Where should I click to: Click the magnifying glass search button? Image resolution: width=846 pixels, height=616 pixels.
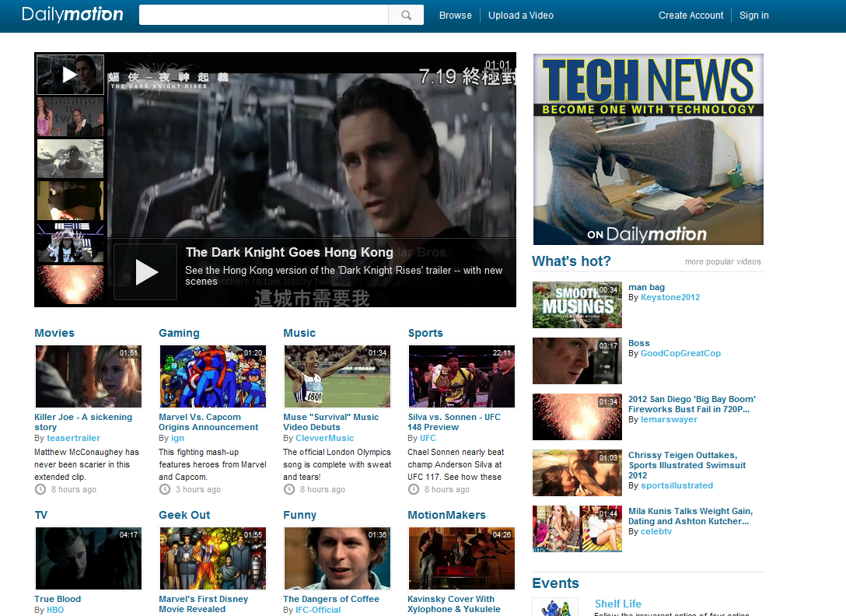coord(406,15)
